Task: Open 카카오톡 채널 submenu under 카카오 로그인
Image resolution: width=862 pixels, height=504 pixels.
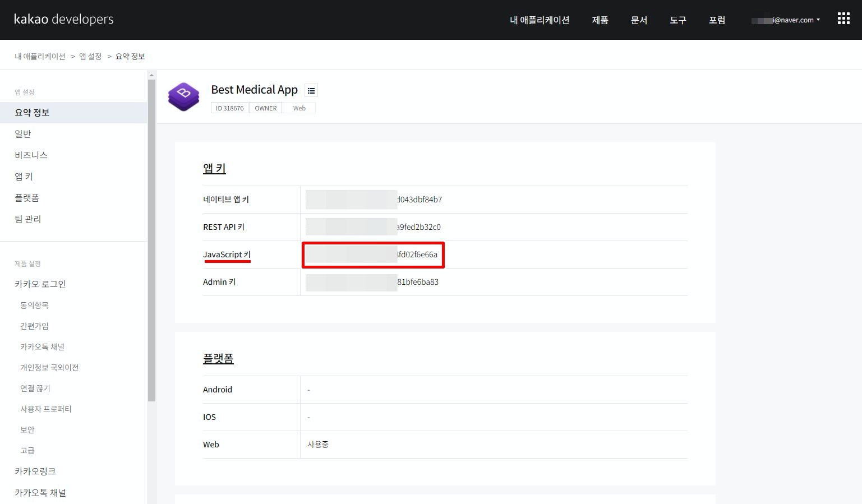Action: pos(42,346)
